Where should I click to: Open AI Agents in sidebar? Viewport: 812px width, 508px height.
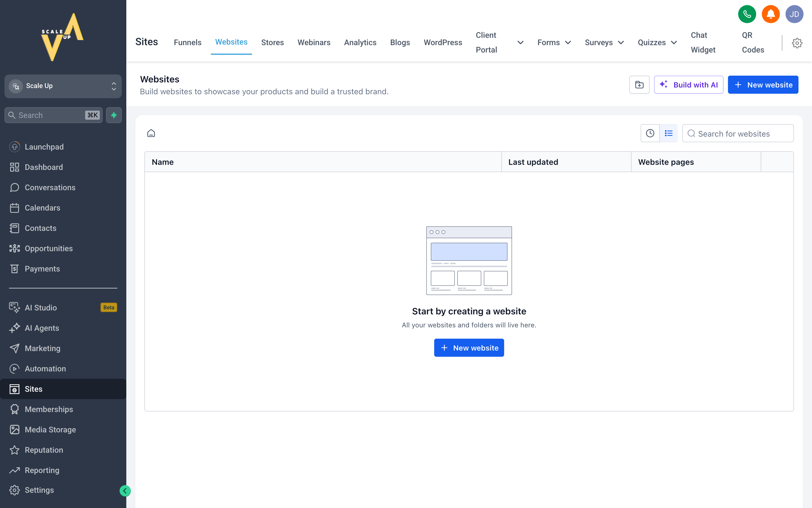point(63,328)
